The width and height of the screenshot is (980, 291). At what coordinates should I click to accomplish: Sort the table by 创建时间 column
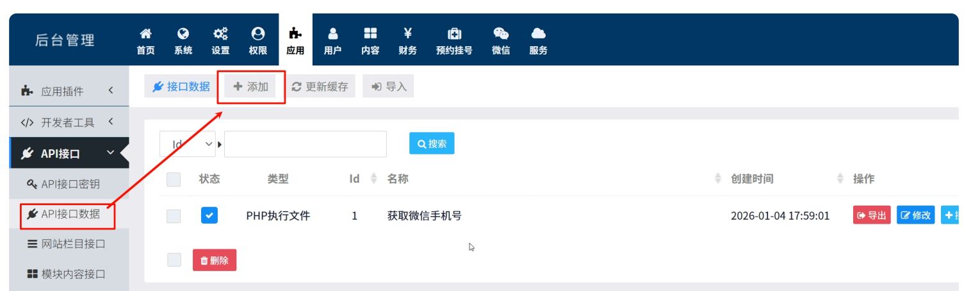(752, 179)
